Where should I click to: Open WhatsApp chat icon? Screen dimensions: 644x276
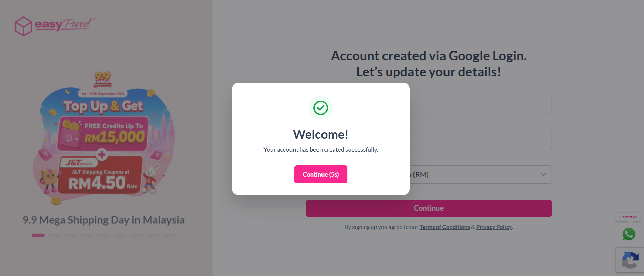click(x=629, y=234)
